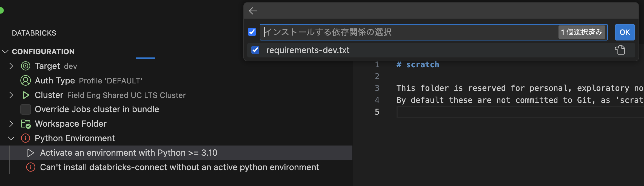Click the databricks-connect error info icon
The image size is (644, 186).
31,167
